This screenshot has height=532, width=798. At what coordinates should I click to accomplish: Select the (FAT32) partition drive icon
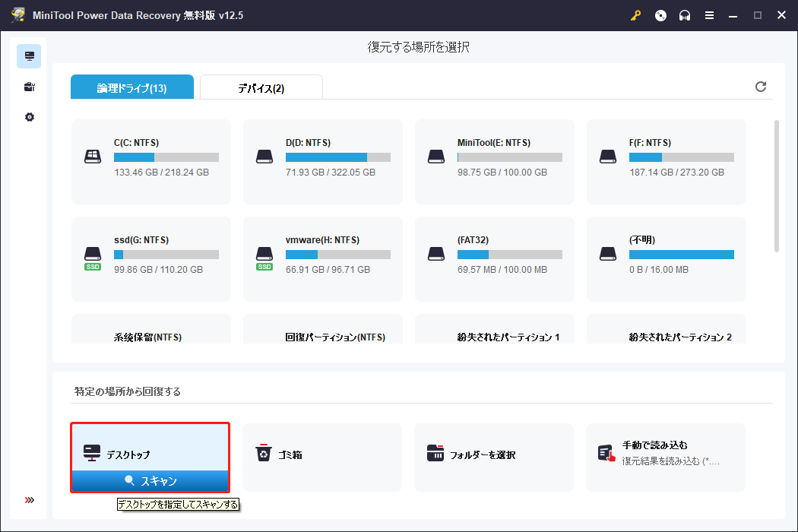[436, 254]
